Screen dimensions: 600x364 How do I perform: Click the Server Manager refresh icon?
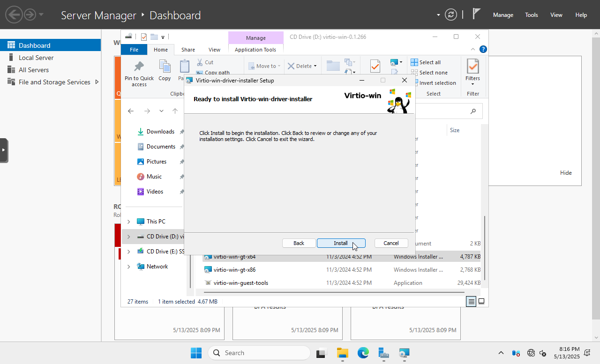pos(450,15)
